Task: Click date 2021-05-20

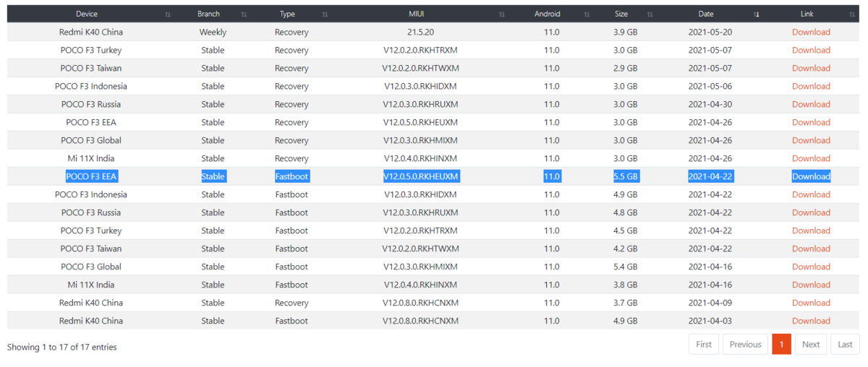Action: coord(710,32)
